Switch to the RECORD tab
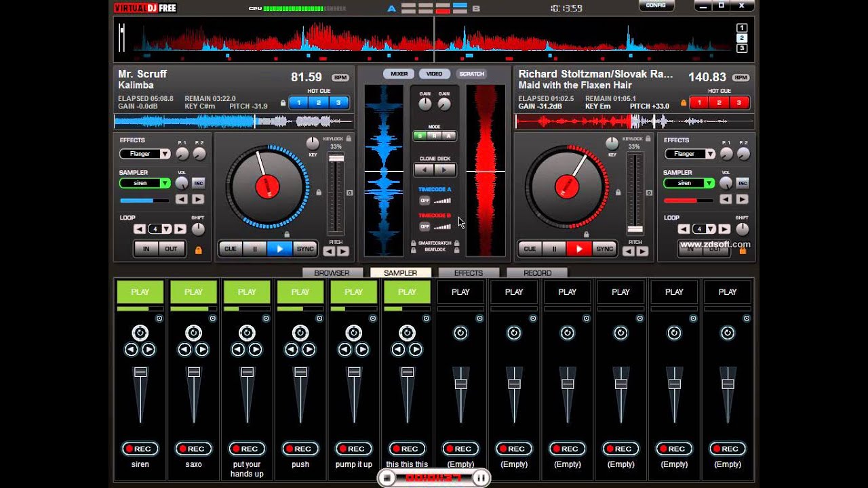This screenshot has height=488, width=868. pyautogui.click(x=537, y=272)
